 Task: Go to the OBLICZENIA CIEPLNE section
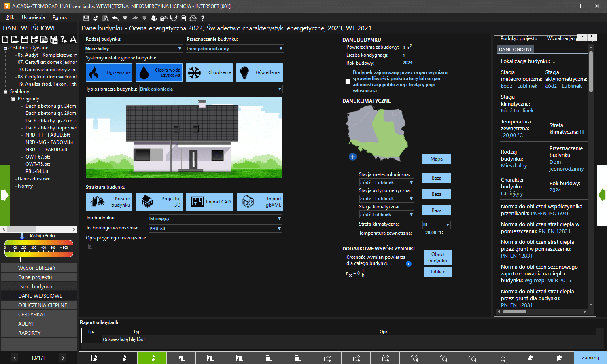coord(39,305)
